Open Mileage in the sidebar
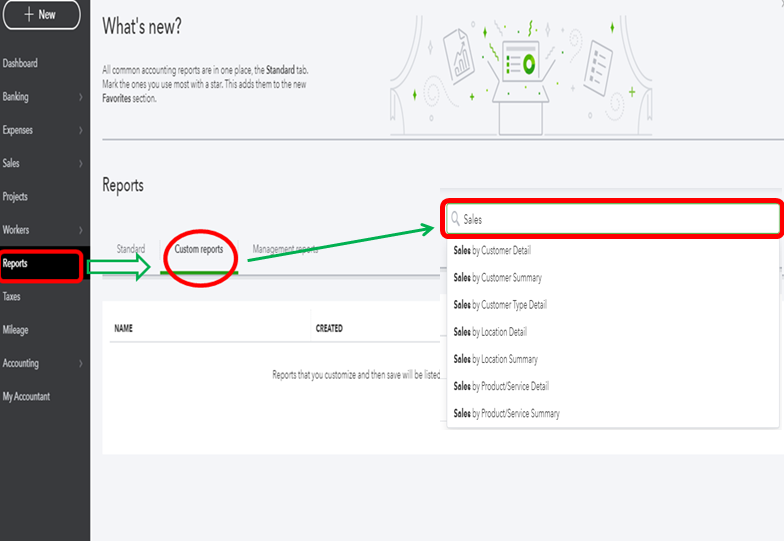784x541 pixels. pyautogui.click(x=15, y=330)
